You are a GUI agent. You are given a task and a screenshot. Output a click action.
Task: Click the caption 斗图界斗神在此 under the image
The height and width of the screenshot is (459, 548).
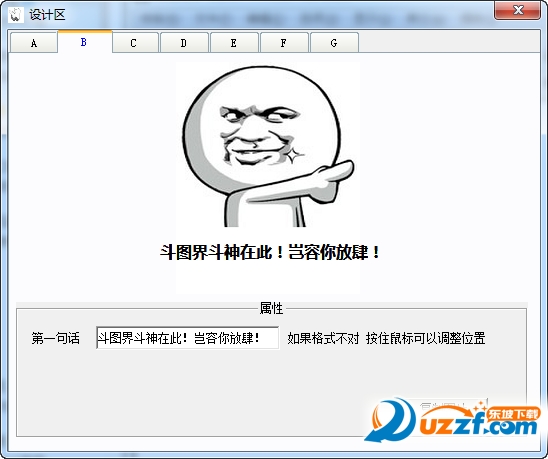pos(216,252)
